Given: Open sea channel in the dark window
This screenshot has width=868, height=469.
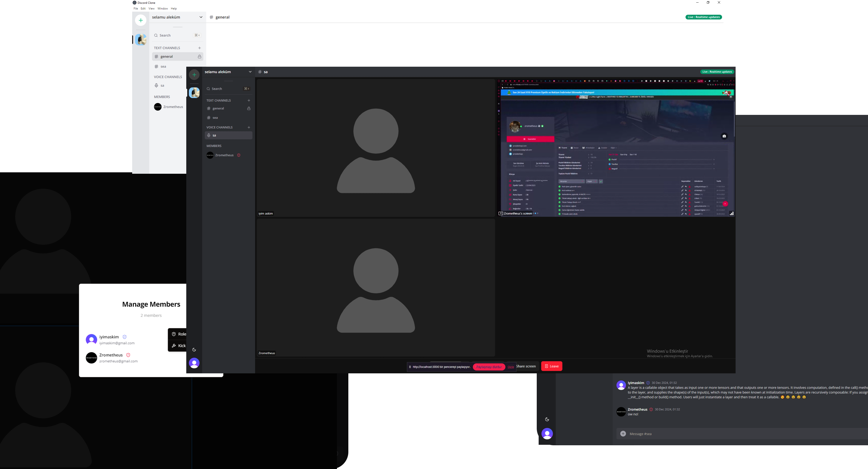Looking at the screenshot, I should click(x=229, y=117).
